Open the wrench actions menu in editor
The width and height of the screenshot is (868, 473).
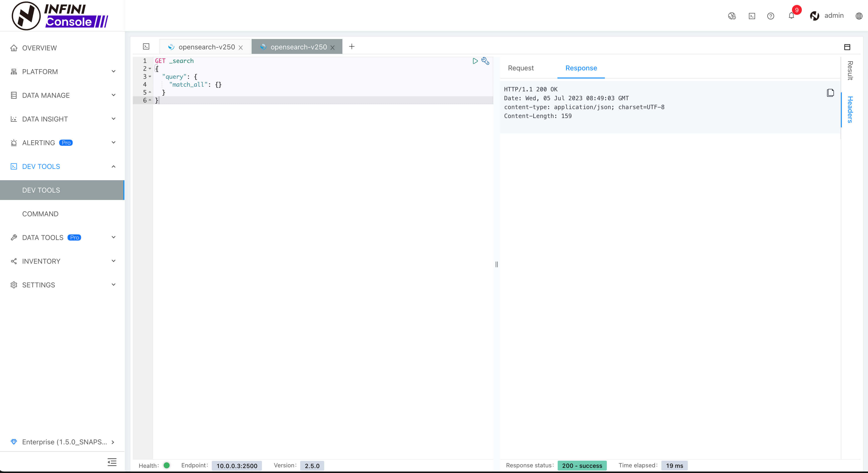coord(485,61)
